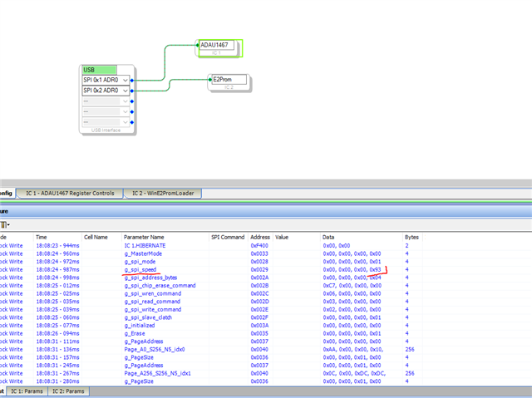Click the Data column header
The image size is (532, 398).
(361, 237)
